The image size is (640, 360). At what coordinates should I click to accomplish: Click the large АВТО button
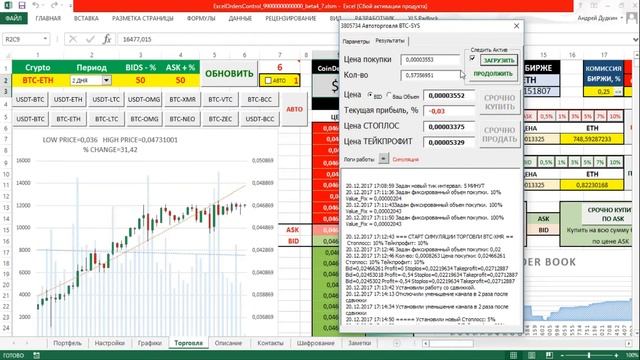[x=294, y=109]
